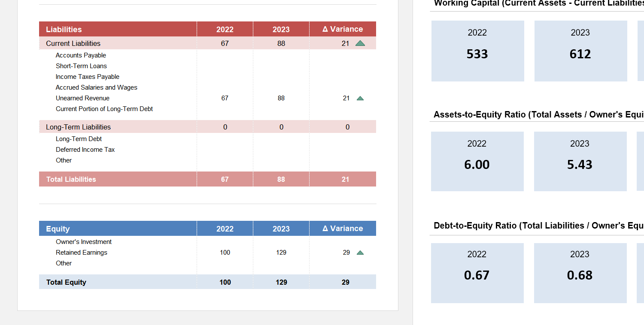Image resolution: width=644 pixels, height=325 pixels.
Task: Click the Current Portion of Long-Term Debt label
Action: (104, 108)
